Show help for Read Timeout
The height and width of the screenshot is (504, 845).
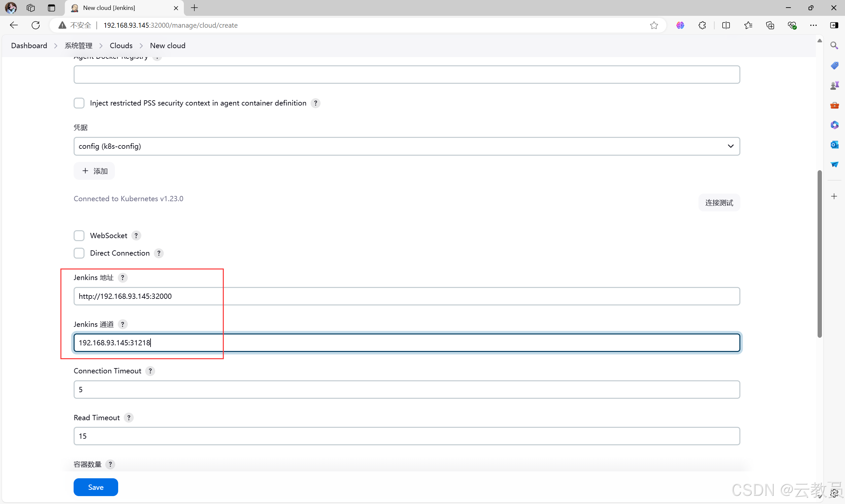(129, 418)
